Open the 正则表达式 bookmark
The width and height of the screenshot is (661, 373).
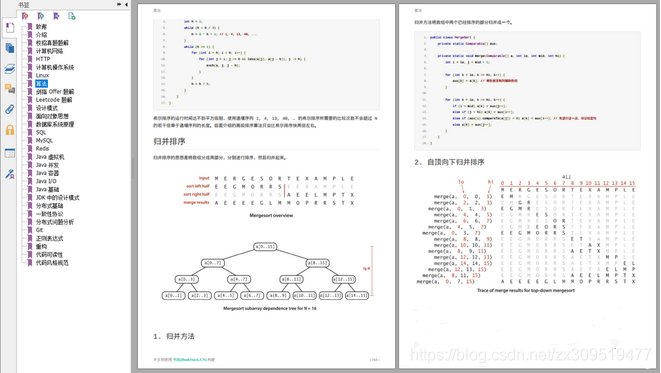(49, 239)
